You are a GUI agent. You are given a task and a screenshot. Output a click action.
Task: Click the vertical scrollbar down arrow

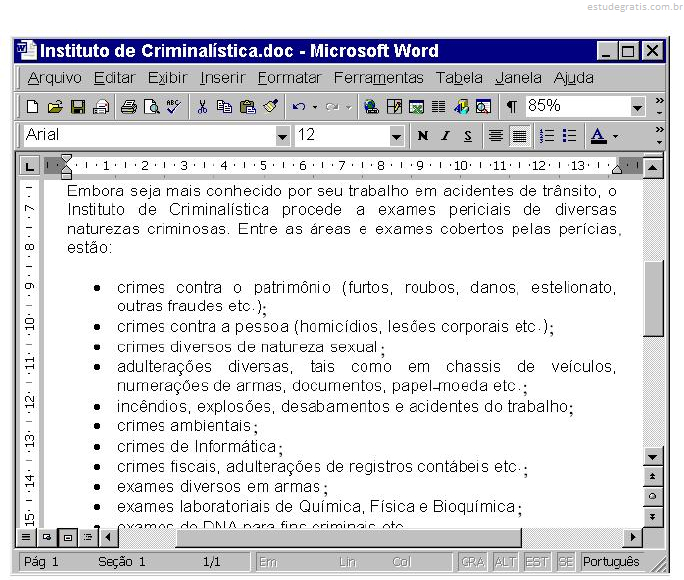click(x=653, y=456)
